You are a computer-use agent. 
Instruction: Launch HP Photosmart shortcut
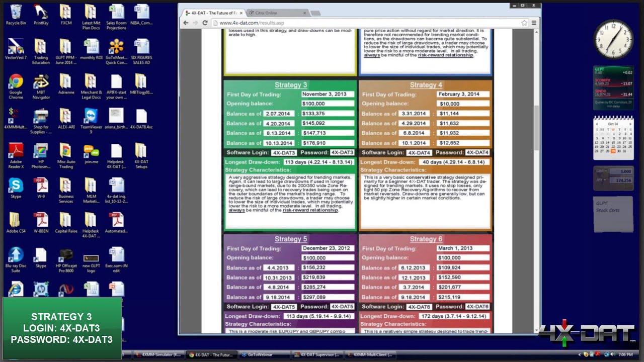(x=41, y=156)
